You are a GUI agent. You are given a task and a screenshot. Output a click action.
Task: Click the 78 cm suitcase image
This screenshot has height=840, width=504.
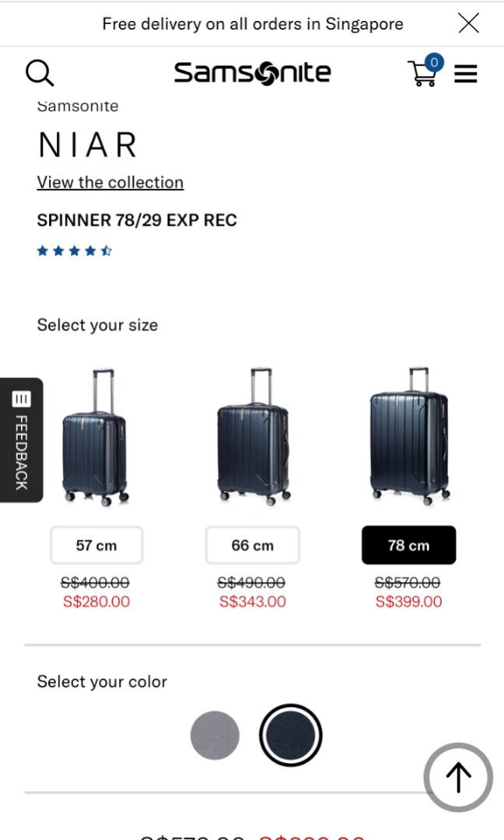(410, 443)
